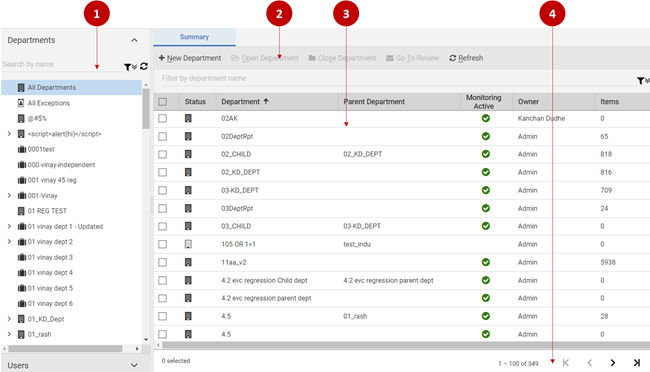The height and width of the screenshot is (372, 650).
Task: Focus the Search by name field
Action: pos(62,64)
